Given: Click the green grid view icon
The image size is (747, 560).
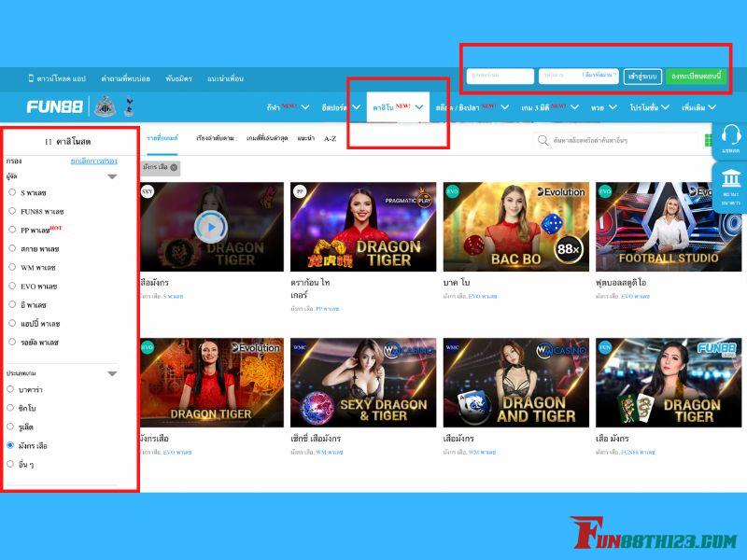Looking at the screenshot, I should pos(708,141).
